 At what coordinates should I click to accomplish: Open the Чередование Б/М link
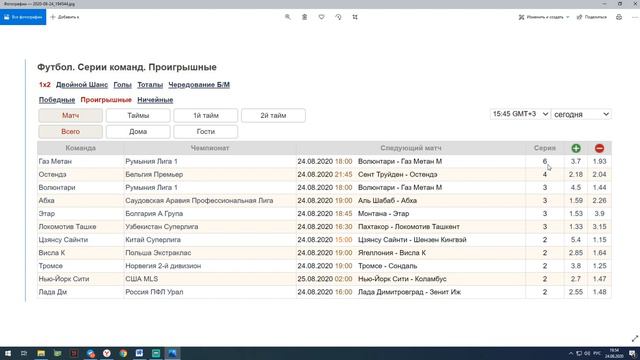[199, 85]
